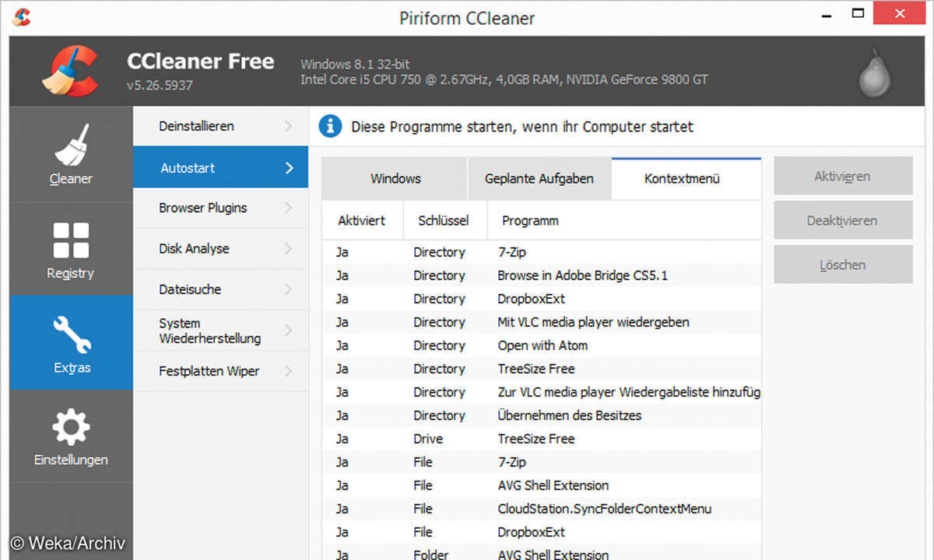Click chevron next to Festplatten Wiper
This screenshot has height=560, width=934.
289,371
